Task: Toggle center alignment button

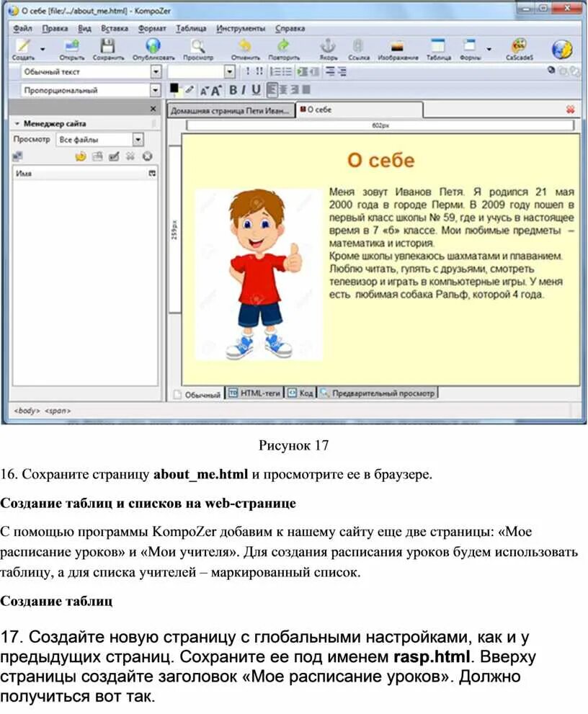Action: (283, 90)
